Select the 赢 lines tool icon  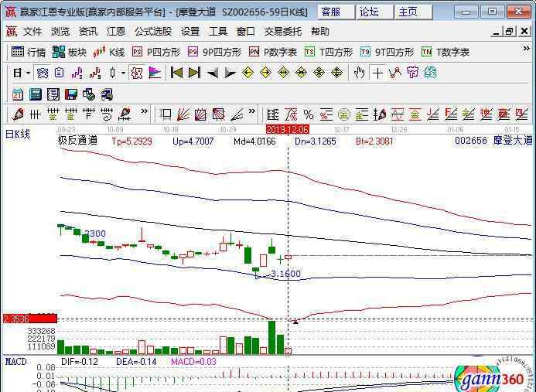pos(504,114)
